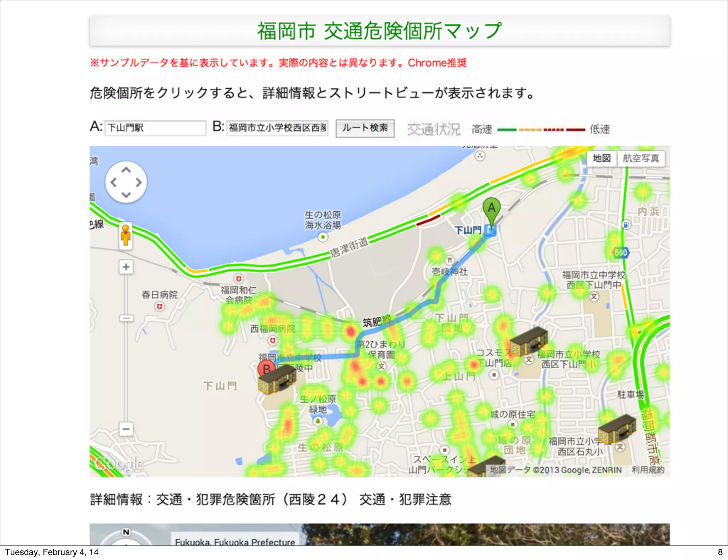728x560 pixels.
Task: Click school building icon near 西区石丸小
Action: pyautogui.click(x=616, y=429)
